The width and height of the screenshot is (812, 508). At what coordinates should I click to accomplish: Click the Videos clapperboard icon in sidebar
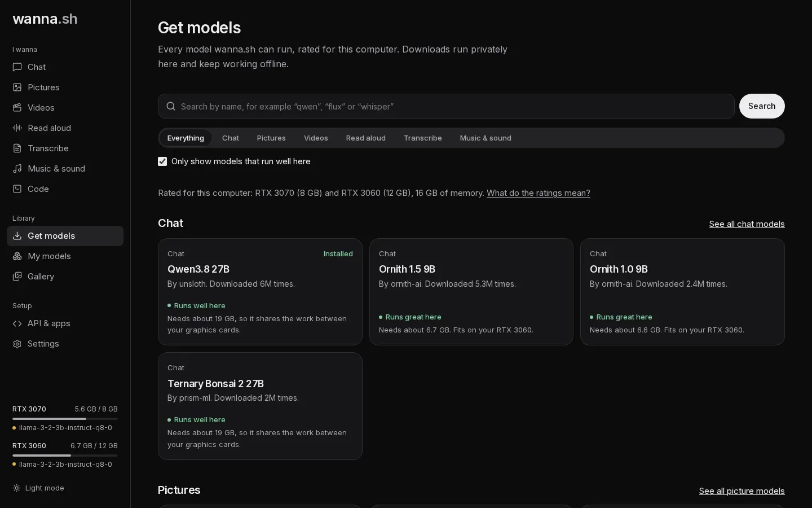click(17, 108)
